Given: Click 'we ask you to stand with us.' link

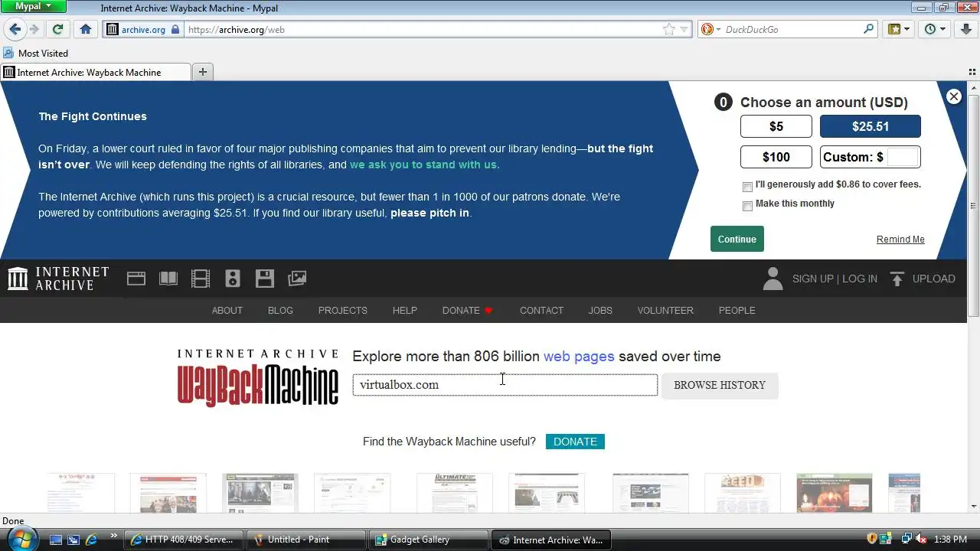Looking at the screenshot, I should [x=425, y=165].
